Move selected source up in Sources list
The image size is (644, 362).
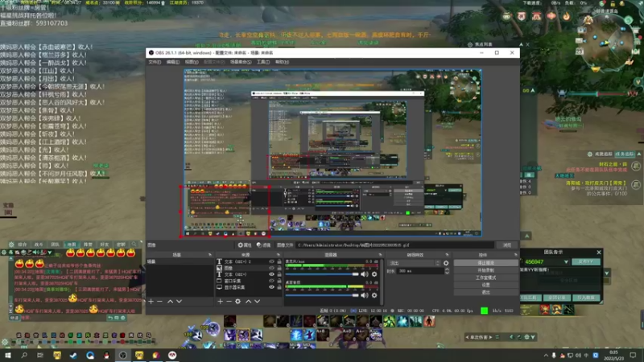click(x=249, y=301)
